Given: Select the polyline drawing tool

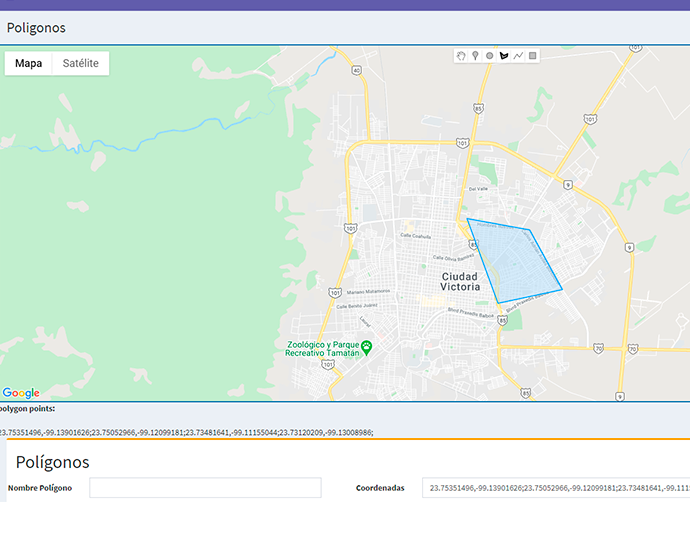Looking at the screenshot, I should point(518,56).
